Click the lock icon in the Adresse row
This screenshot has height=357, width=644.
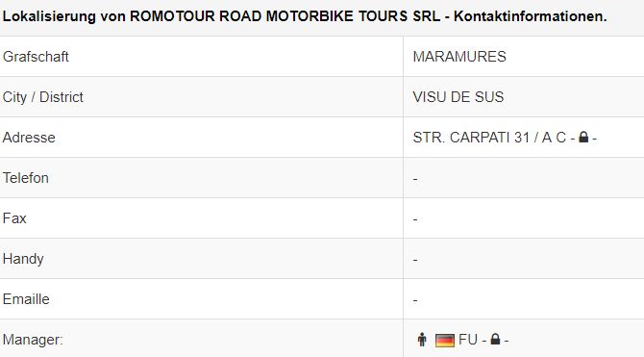[x=583, y=137]
